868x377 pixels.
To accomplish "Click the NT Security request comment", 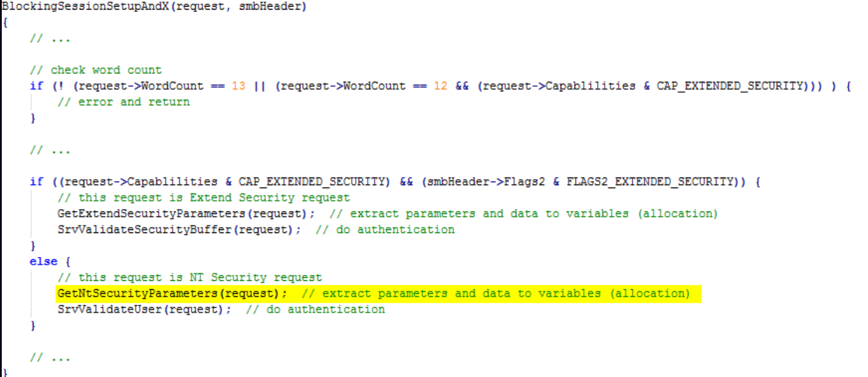I will pyautogui.click(x=189, y=278).
